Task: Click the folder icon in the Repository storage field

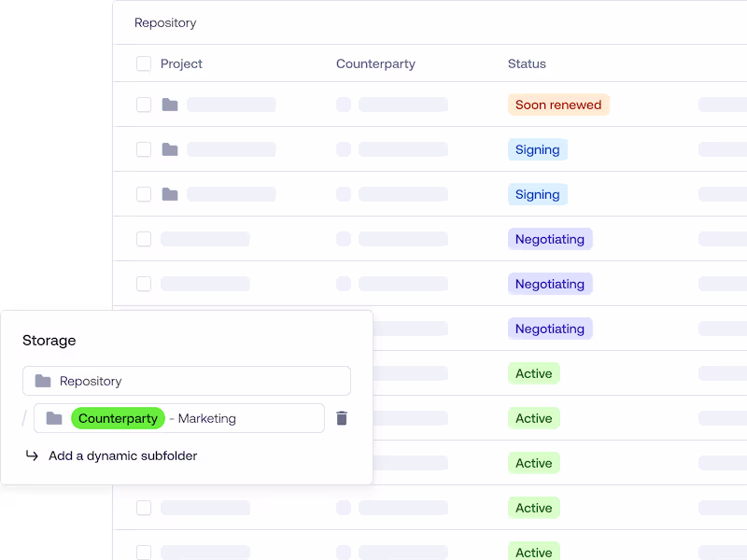Action: [x=43, y=381]
